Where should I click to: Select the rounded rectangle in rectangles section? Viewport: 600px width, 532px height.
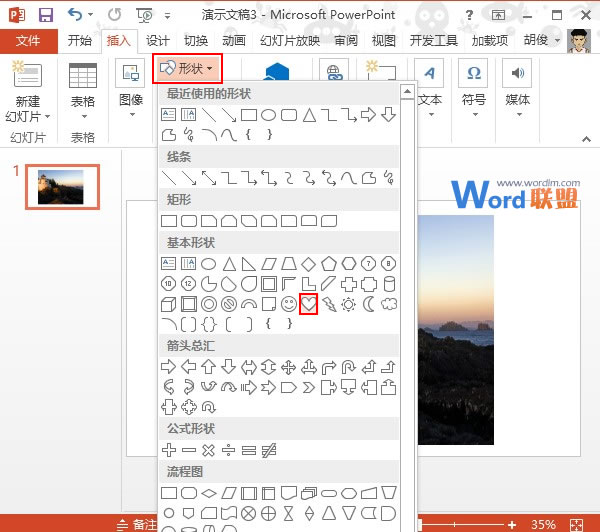pos(189,221)
